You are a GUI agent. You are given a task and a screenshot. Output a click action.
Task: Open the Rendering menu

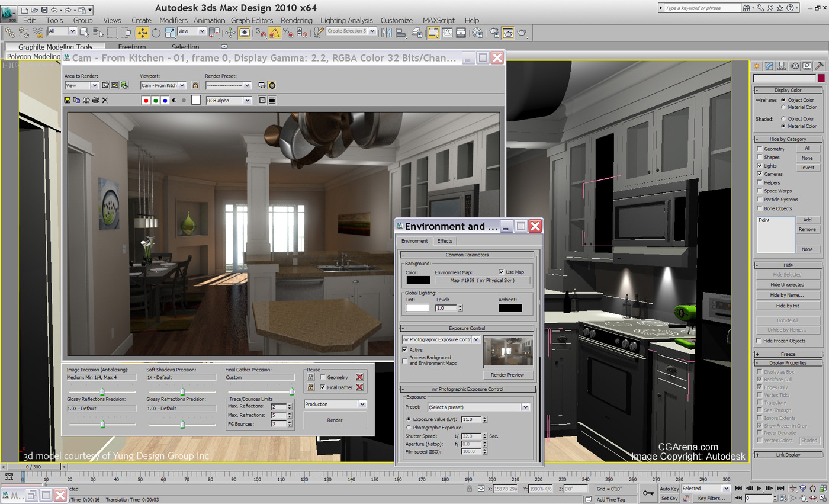point(296,20)
